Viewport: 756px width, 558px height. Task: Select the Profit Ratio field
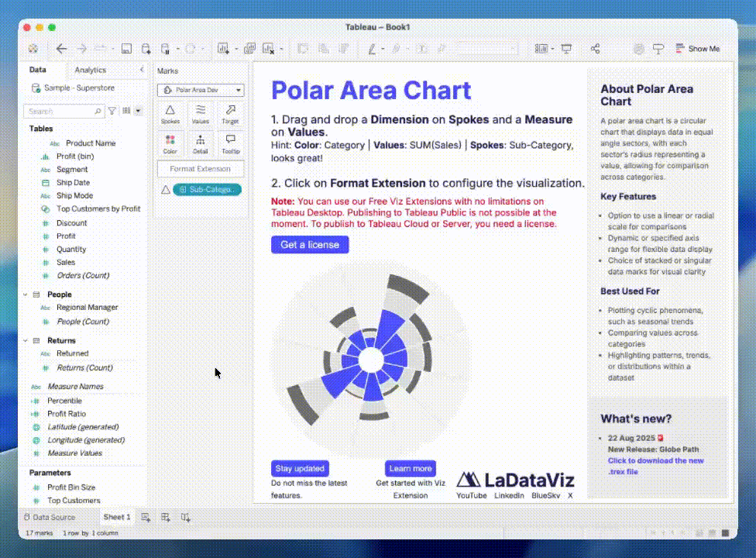(x=67, y=414)
